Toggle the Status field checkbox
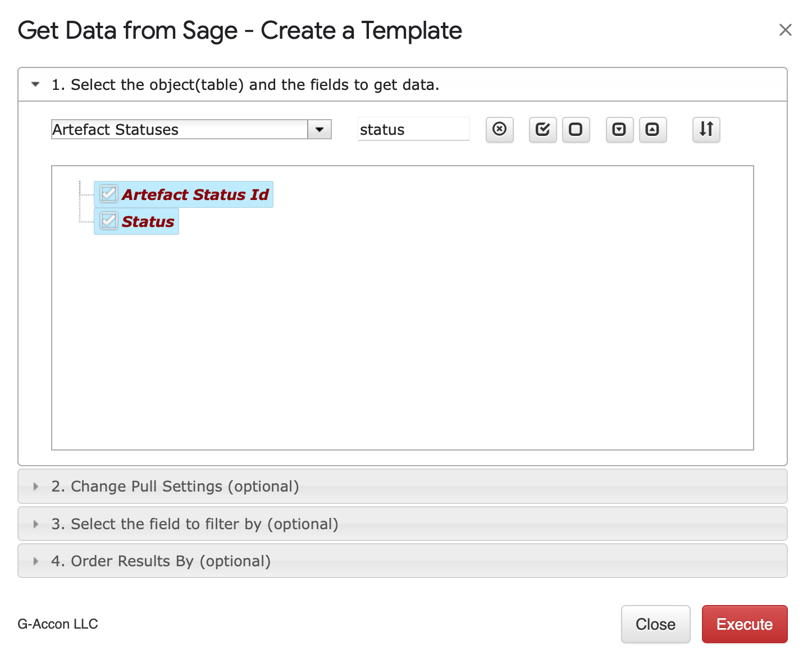Screen dimensions: 812x655 108,221
